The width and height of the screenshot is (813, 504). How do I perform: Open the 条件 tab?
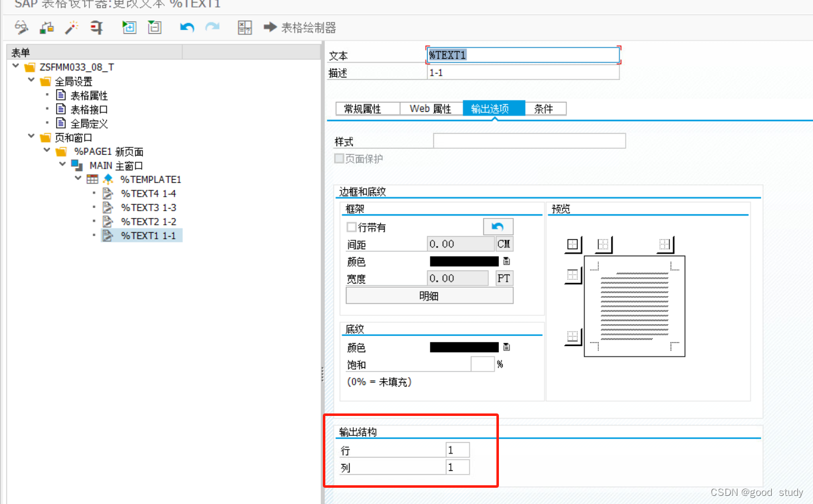[545, 108]
